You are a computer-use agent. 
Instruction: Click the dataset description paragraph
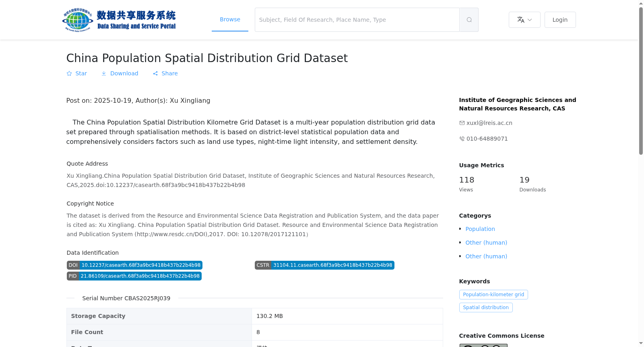(251, 132)
